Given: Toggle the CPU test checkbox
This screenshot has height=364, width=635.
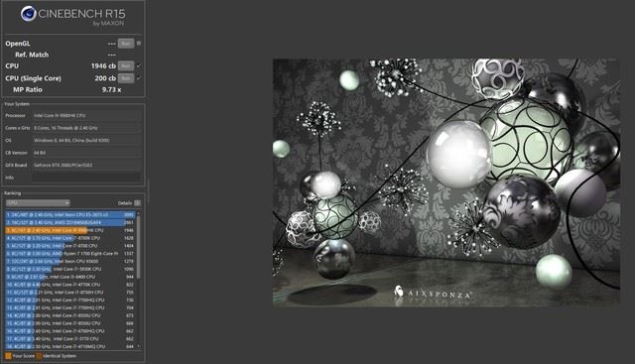Looking at the screenshot, I should 139,65.
